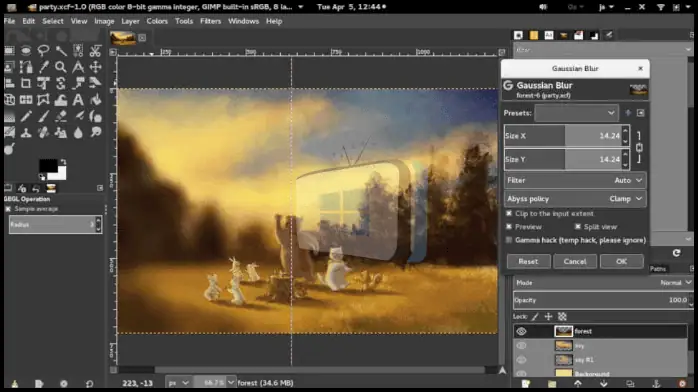Image resolution: width=698 pixels, height=392 pixels.
Task: Select the Bucket Fill tool
Action: (x=95, y=100)
